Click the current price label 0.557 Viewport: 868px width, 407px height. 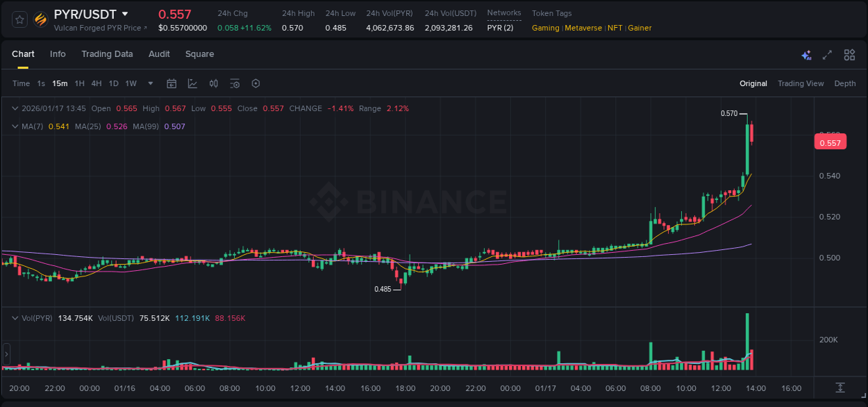(831, 141)
